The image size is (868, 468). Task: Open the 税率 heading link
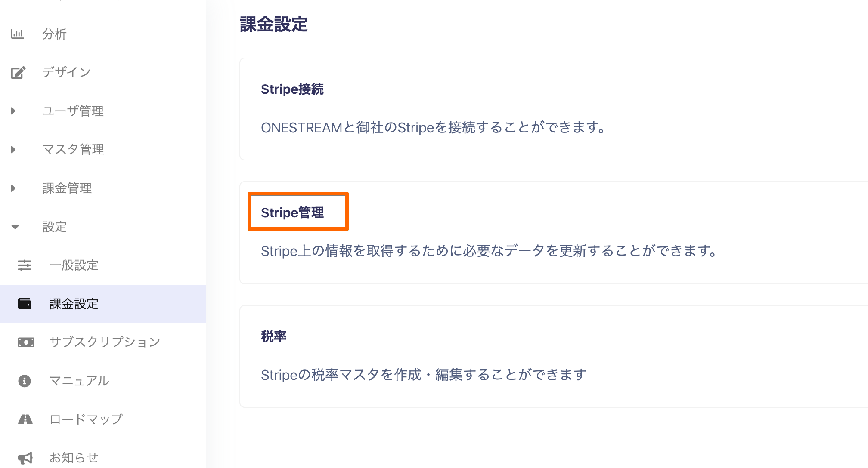(274, 336)
